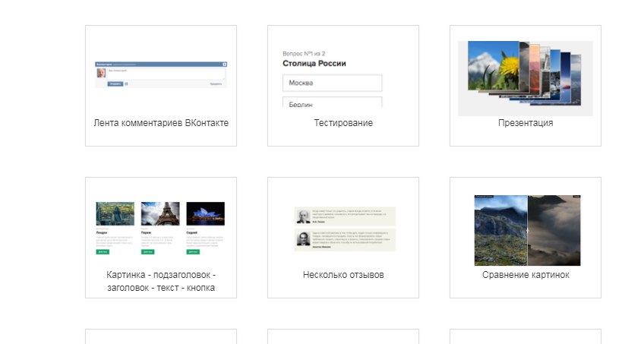Click the Тестирование label
Image resolution: width=644 pixels, height=344 pixels.
[343, 123]
